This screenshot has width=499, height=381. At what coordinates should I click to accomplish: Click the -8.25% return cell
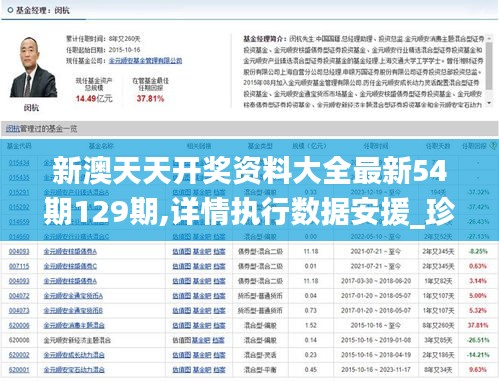[478, 252]
